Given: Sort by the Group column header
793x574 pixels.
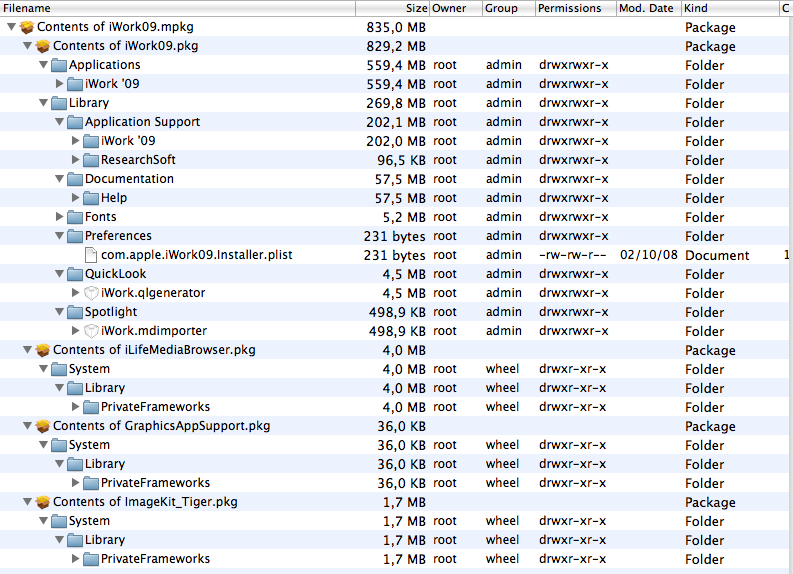Looking at the screenshot, I should (508, 8).
